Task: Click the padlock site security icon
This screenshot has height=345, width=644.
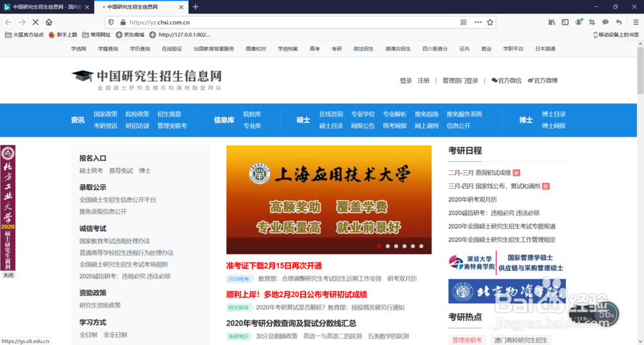Action: point(122,22)
